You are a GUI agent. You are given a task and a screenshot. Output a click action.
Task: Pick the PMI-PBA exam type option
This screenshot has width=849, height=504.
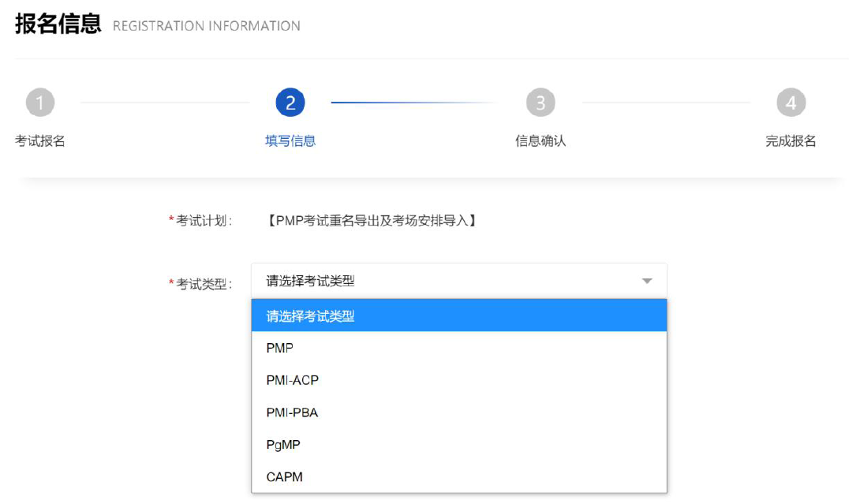pos(458,413)
